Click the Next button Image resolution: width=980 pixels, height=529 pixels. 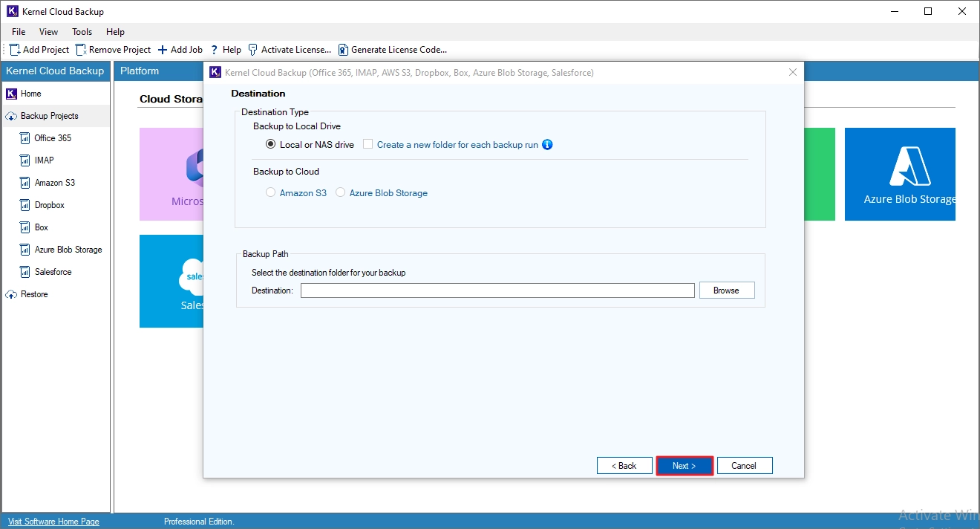pos(685,466)
